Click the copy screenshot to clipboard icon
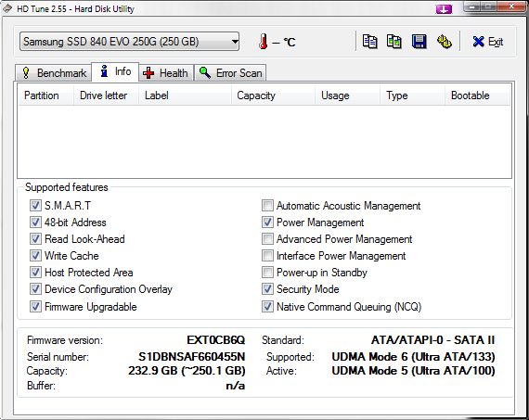 point(394,42)
